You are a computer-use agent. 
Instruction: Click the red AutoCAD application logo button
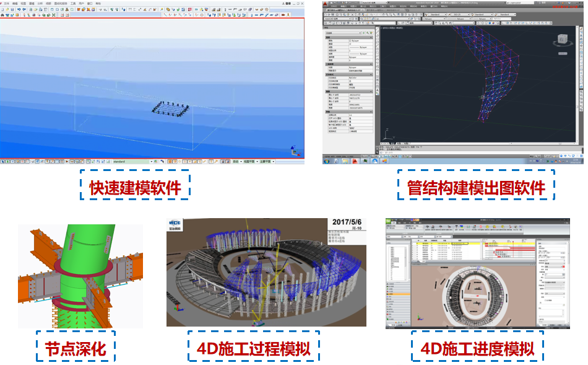[x=325, y=4]
